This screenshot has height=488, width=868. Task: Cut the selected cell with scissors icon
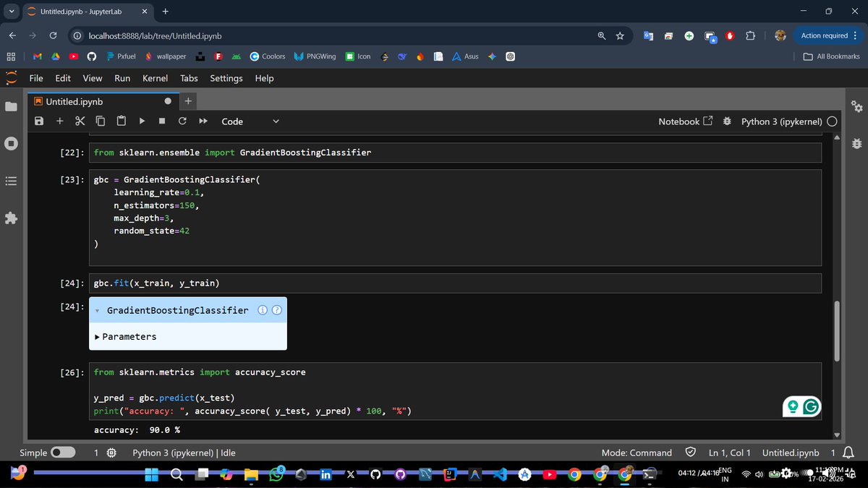click(80, 121)
